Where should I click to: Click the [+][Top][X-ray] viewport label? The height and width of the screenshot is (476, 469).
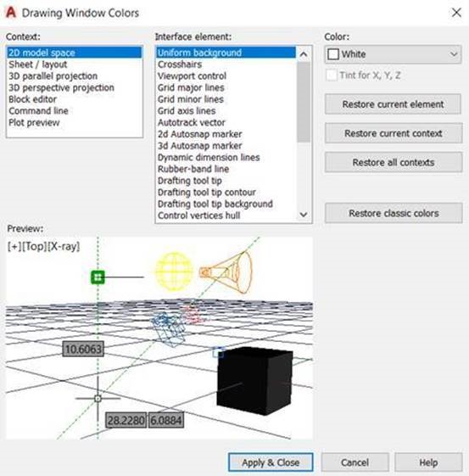(43, 246)
